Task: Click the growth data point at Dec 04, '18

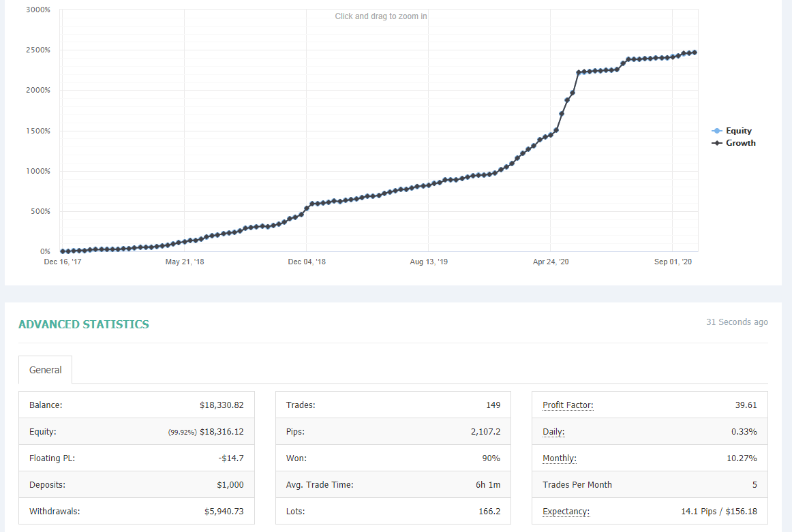Action: click(307, 208)
